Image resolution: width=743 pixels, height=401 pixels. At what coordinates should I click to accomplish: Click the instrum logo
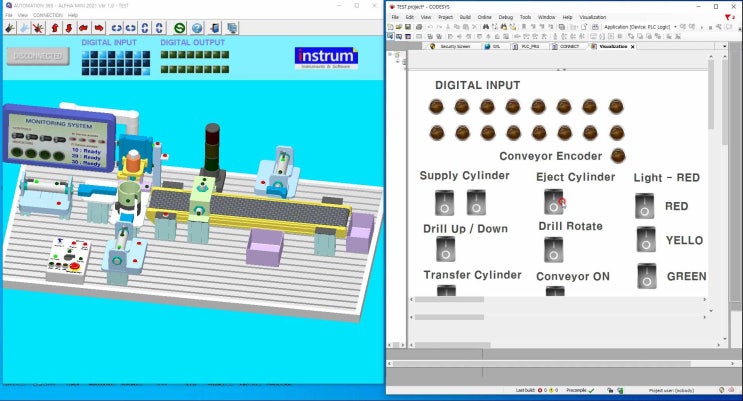326,57
